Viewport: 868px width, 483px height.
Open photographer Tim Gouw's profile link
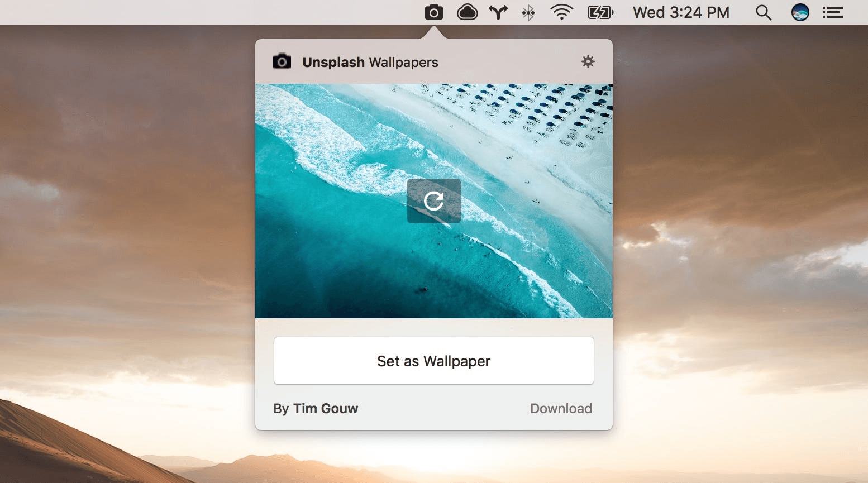pyautogui.click(x=326, y=409)
